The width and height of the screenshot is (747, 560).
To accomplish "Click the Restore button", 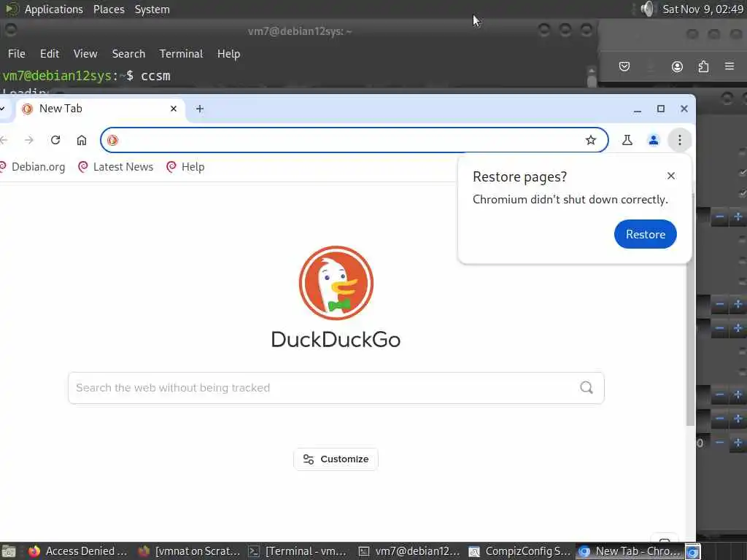I will (646, 234).
